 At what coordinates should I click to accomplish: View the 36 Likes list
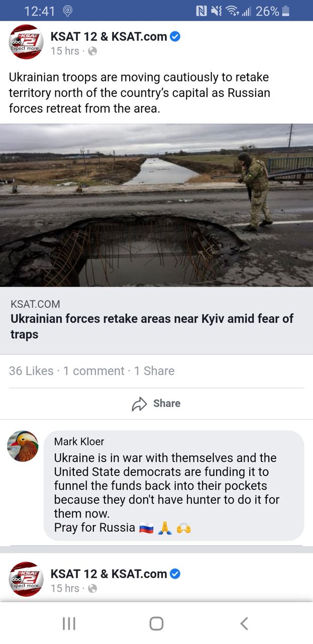pos(31,371)
